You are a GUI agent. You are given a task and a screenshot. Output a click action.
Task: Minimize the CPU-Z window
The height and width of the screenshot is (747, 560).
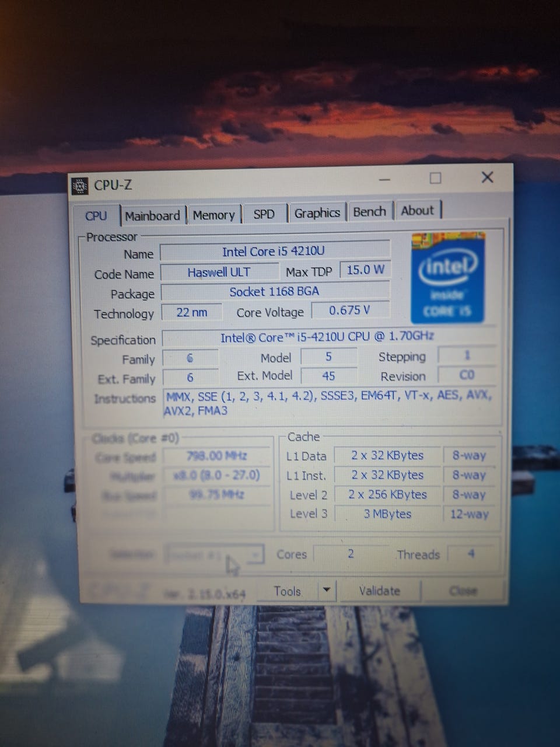click(x=385, y=179)
